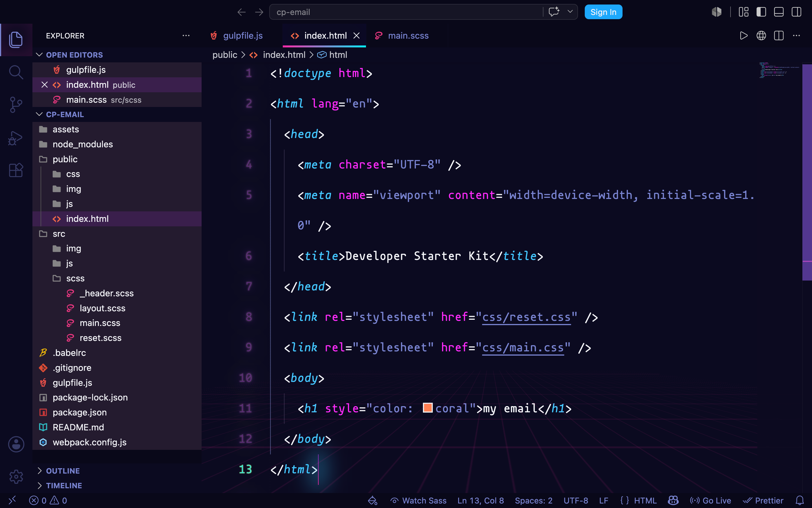Click the Sign In button
Screen dimensions: 812x508
pyautogui.click(x=603, y=12)
